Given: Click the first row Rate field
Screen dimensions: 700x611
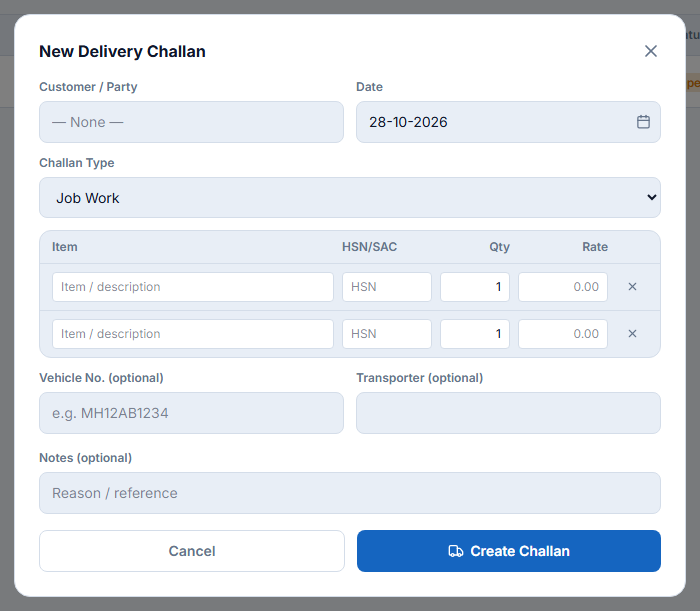Looking at the screenshot, I should pyautogui.click(x=562, y=287).
